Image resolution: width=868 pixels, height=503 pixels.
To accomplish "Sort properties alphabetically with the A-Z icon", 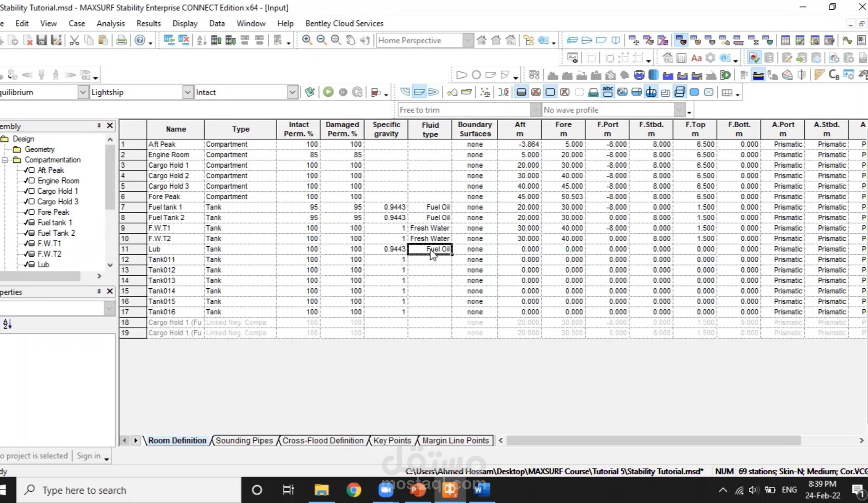I will pos(7,324).
